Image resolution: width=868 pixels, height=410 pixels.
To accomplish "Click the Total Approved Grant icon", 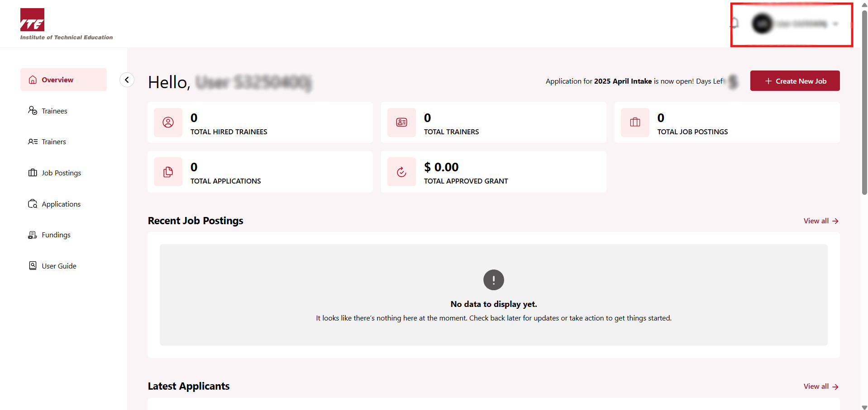I will click(x=401, y=172).
